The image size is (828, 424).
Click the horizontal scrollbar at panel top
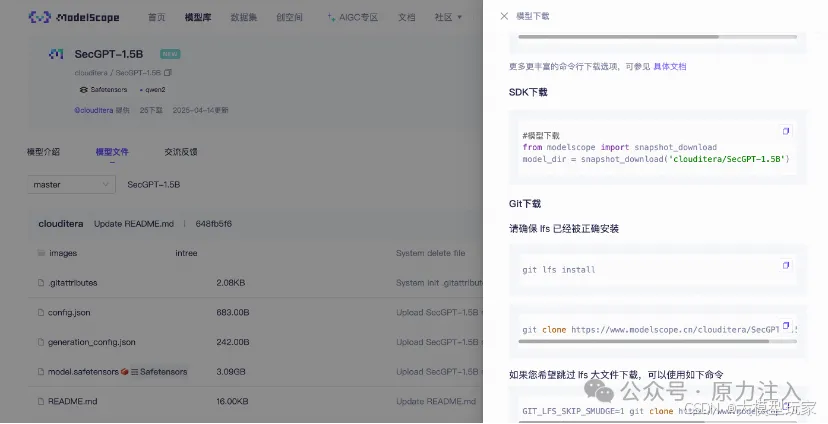pyautogui.click(x=618, y=37)
